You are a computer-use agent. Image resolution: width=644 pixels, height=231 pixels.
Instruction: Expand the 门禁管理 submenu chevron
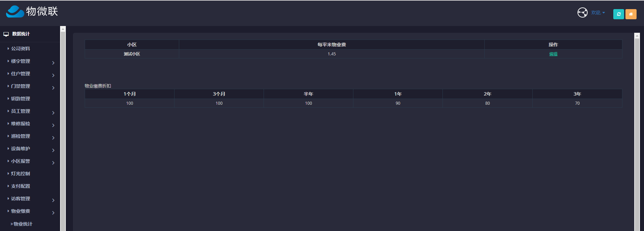pos(53,88)
